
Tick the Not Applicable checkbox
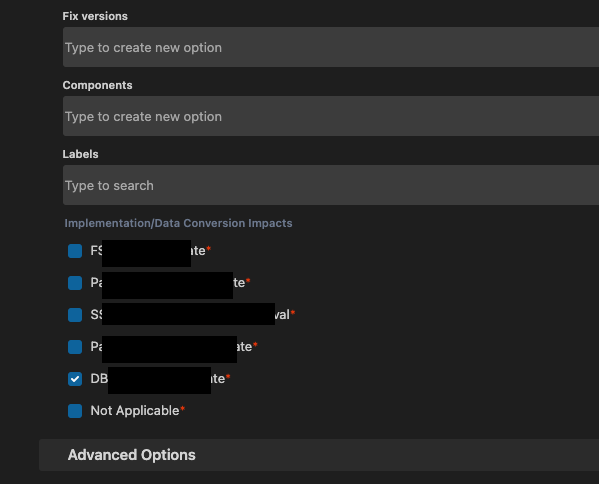click(x=75, y=411)
